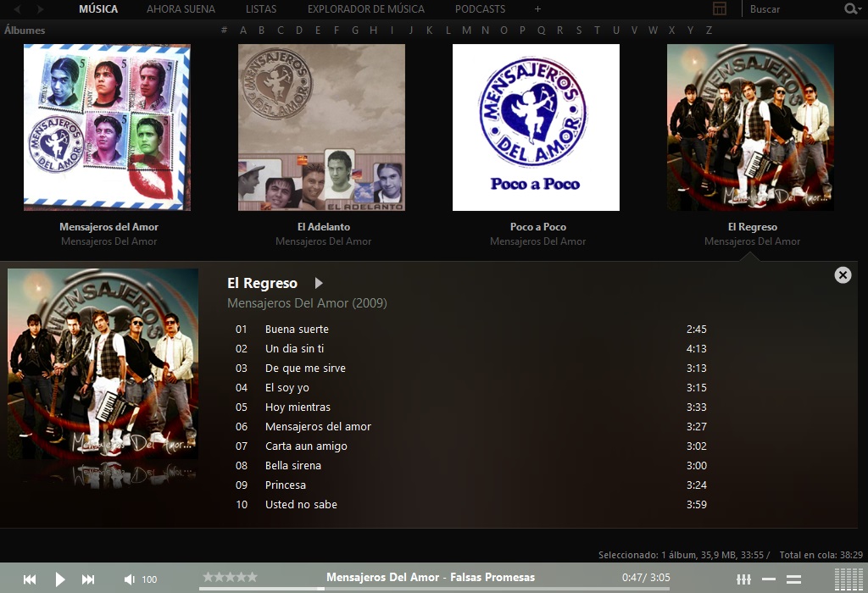Select track 08 Bella sirena
This screenshot has width=868, height=593.
click(x=470, y=465)
